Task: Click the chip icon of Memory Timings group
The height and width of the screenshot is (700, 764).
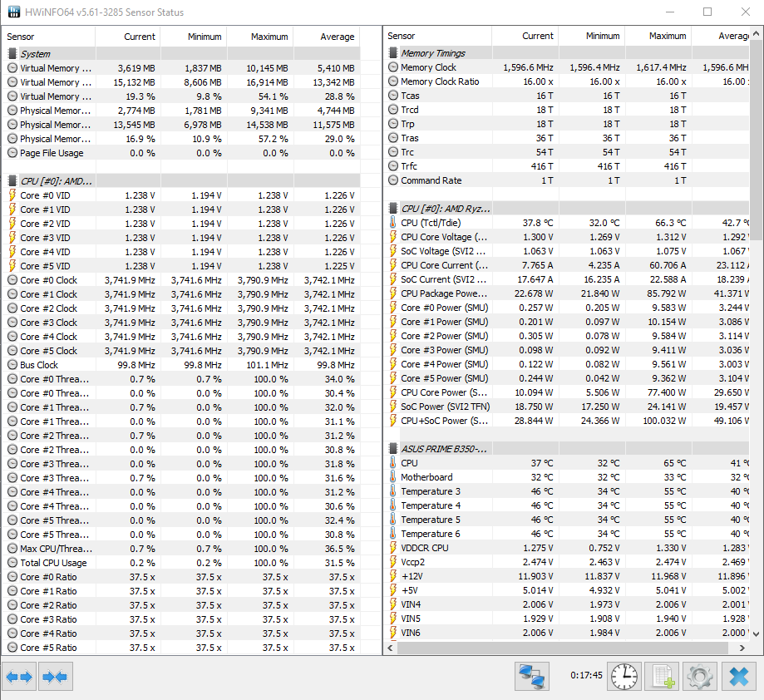Action: click(392, 52)
